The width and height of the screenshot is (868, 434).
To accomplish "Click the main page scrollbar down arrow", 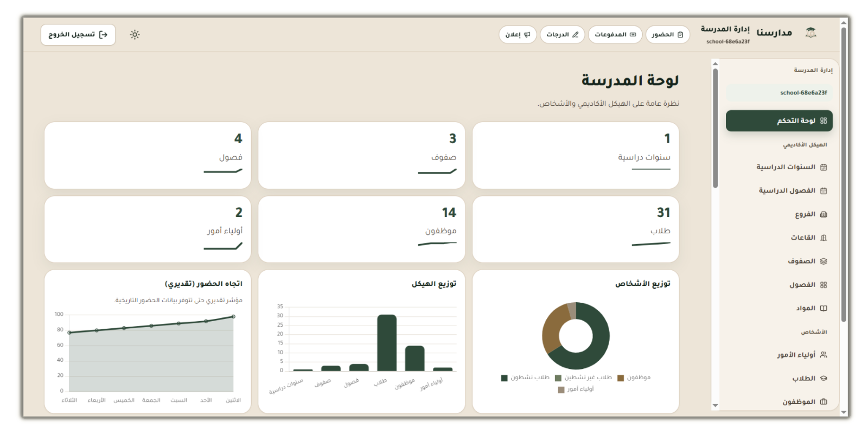I will [844, 412].
